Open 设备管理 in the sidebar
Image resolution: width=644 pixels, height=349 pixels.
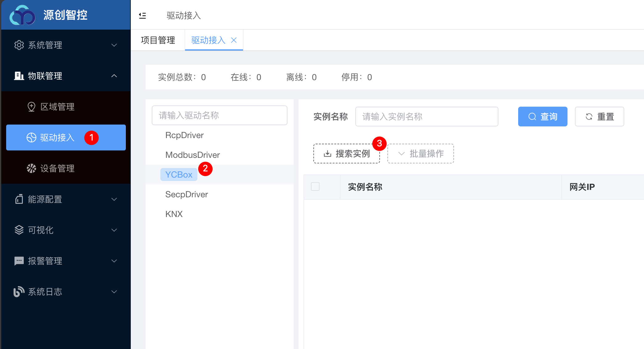tap(66, 168)
